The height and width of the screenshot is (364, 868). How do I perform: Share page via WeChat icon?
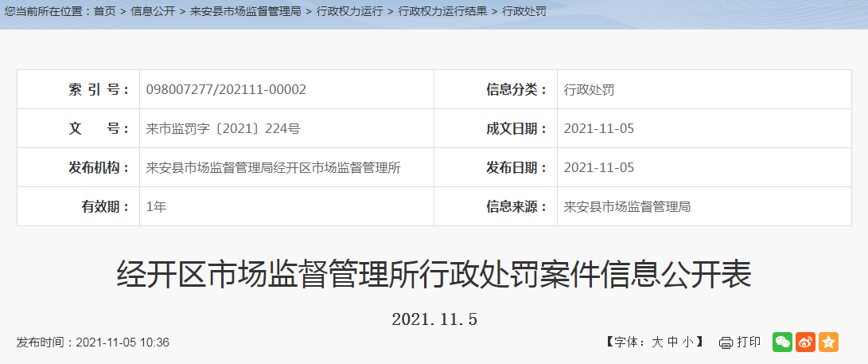(782, 342)
